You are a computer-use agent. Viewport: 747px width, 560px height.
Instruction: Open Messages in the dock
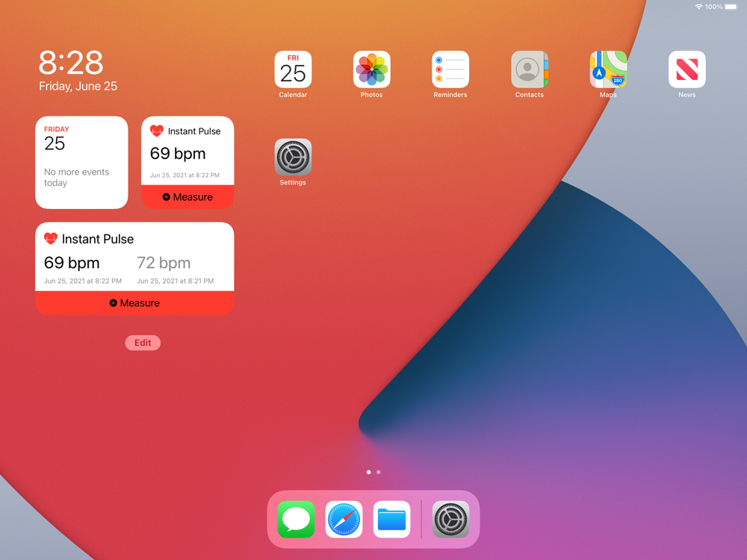coord(296,519)
